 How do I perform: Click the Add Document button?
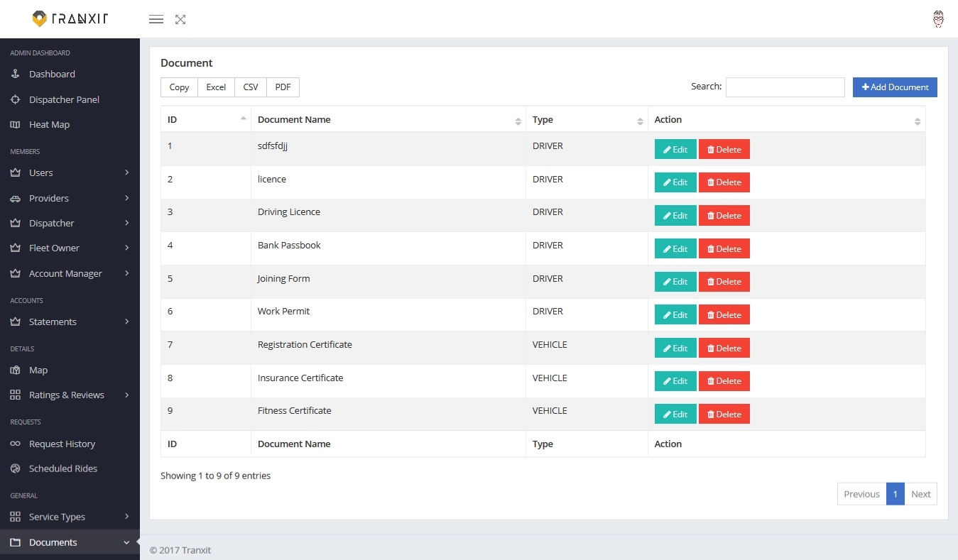coord(894,87)
